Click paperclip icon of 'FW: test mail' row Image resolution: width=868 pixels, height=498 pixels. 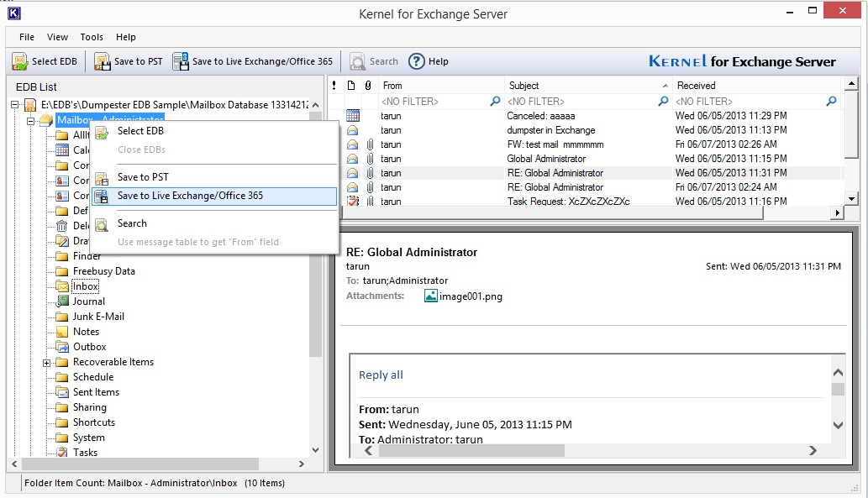(x=370, y=144)
